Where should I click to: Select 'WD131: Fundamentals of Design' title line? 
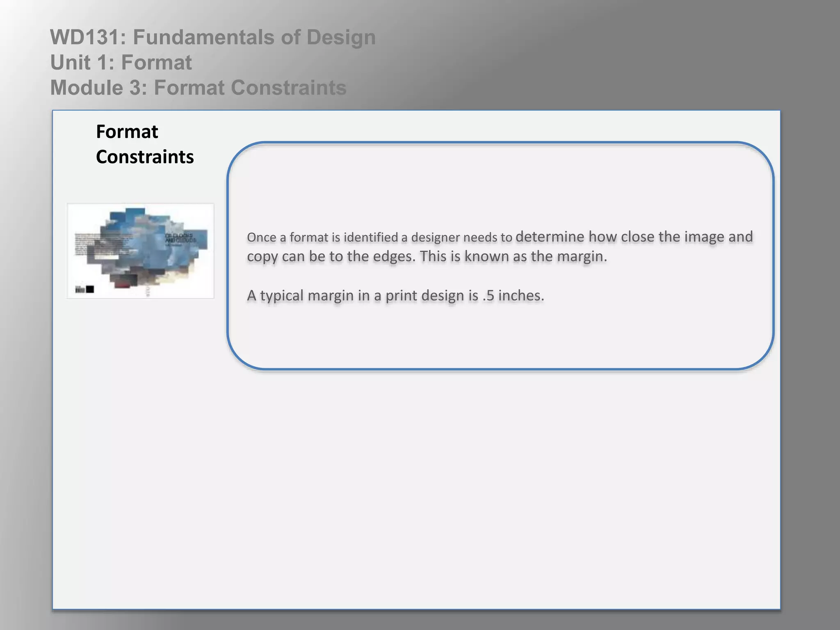[212, 37]
